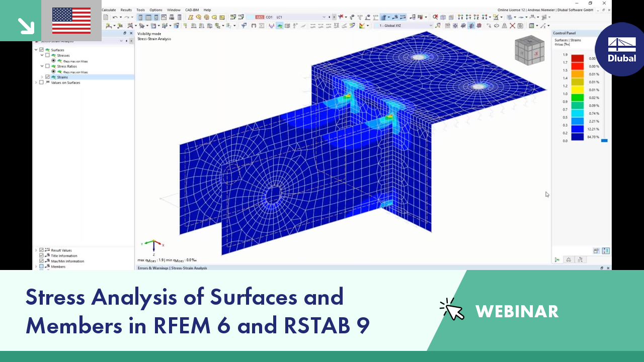
Task: Uncheck the Surfaces checkbox in the navigator
Action: click(x=41, y=50)
